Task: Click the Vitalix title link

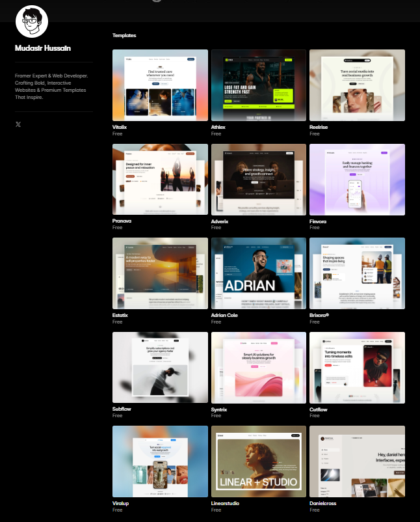Action: click(120, 127)
